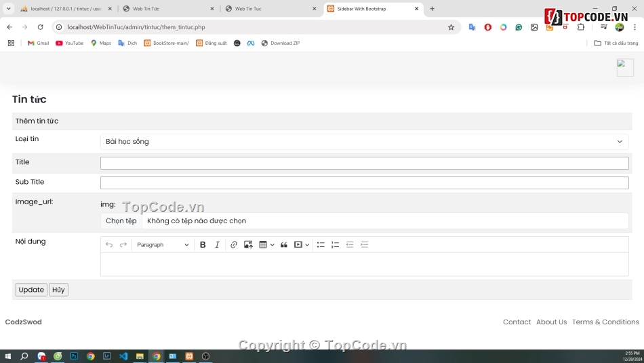Upload an image into the editor
This screenshot has height=363, width=644.
tap(248, 245)
